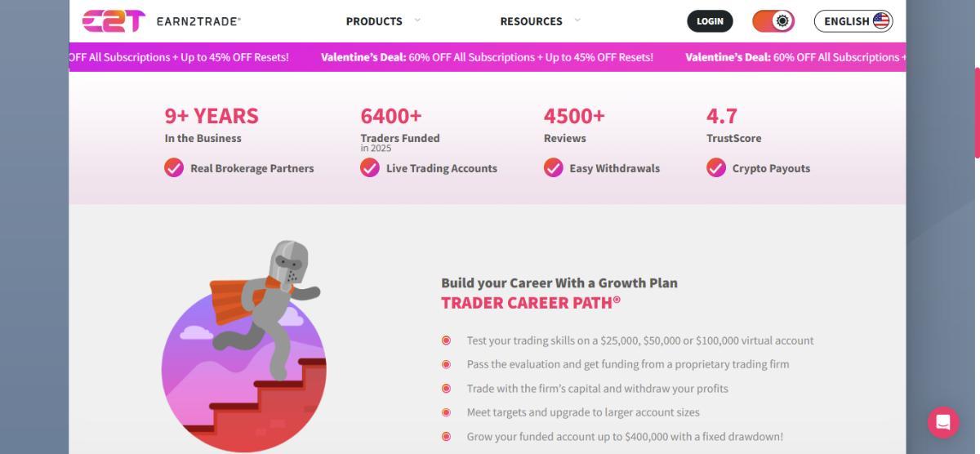Click the Valentine's Deal promo banner text

[x=487, y=57]
